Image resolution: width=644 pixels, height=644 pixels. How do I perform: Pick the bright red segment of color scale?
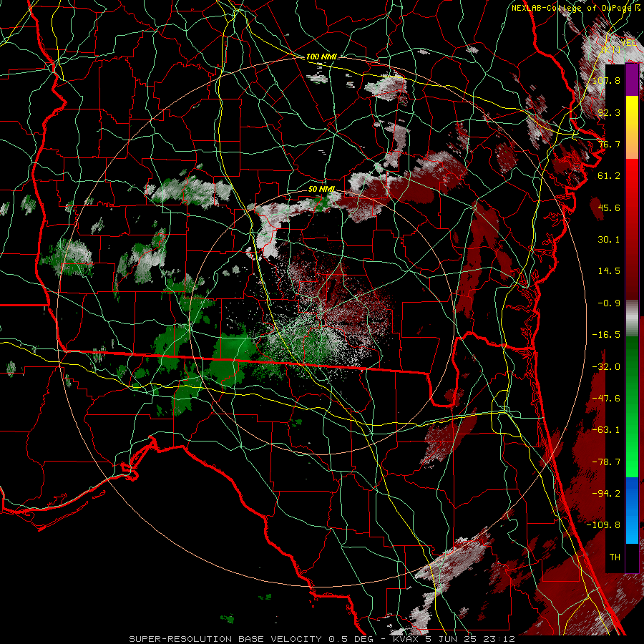click(632, 177)
